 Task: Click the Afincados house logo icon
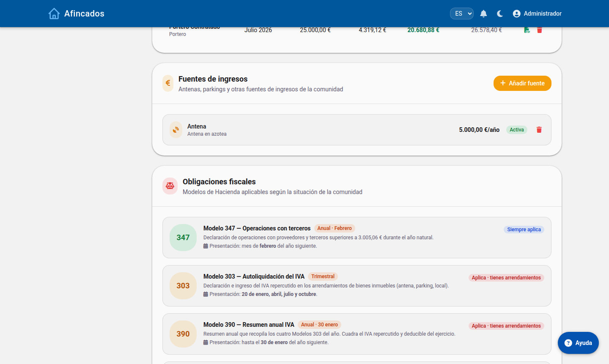(x=54, y=14)
